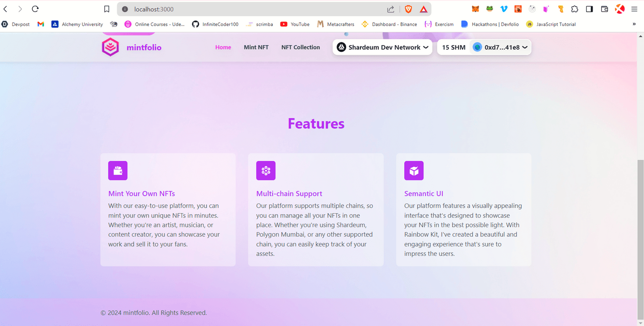Screen dimensions: 644x326
Task: Click the Features heading
Action: click(316, 124)
